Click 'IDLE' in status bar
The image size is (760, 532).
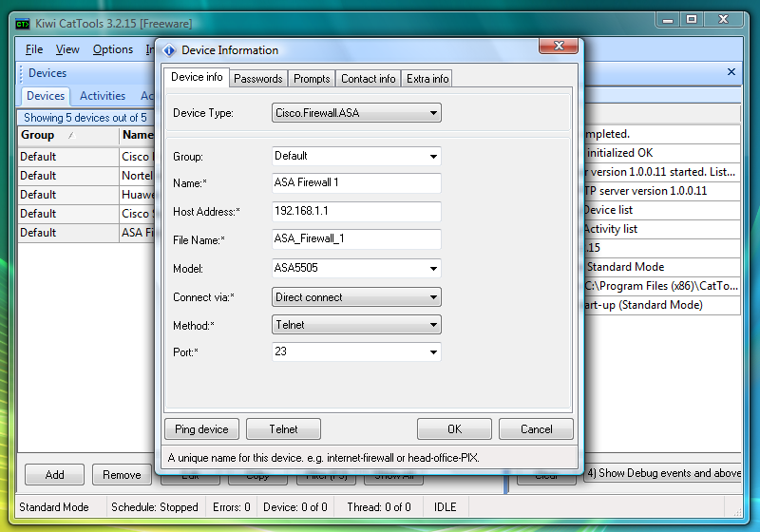pos(445,507)
